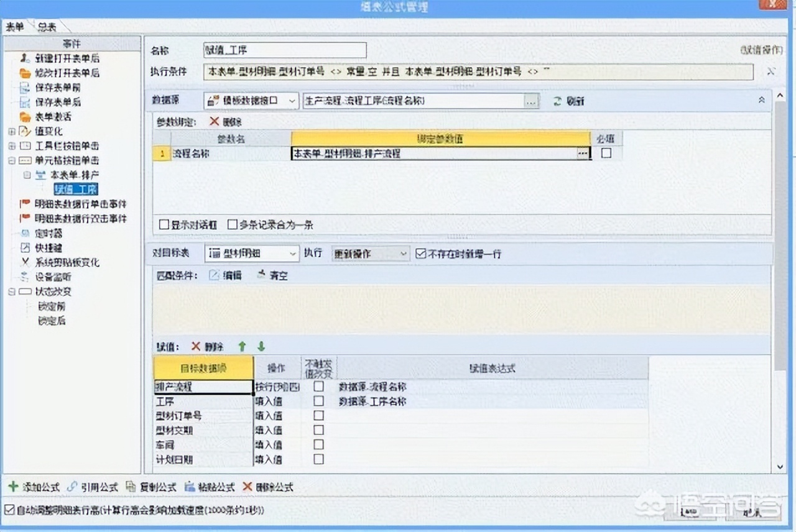
Task: Click the 新建打开表单后 event icon
Action: [25, 58]
